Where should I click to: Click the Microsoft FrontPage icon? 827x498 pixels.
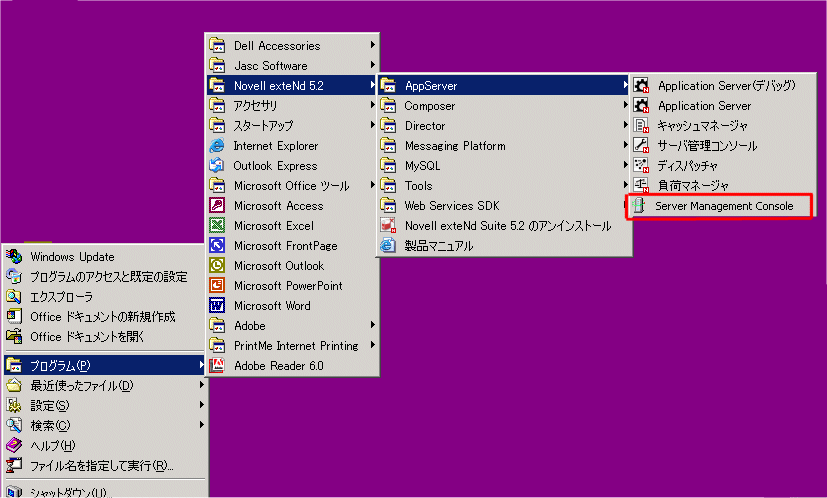pos(217,245)
